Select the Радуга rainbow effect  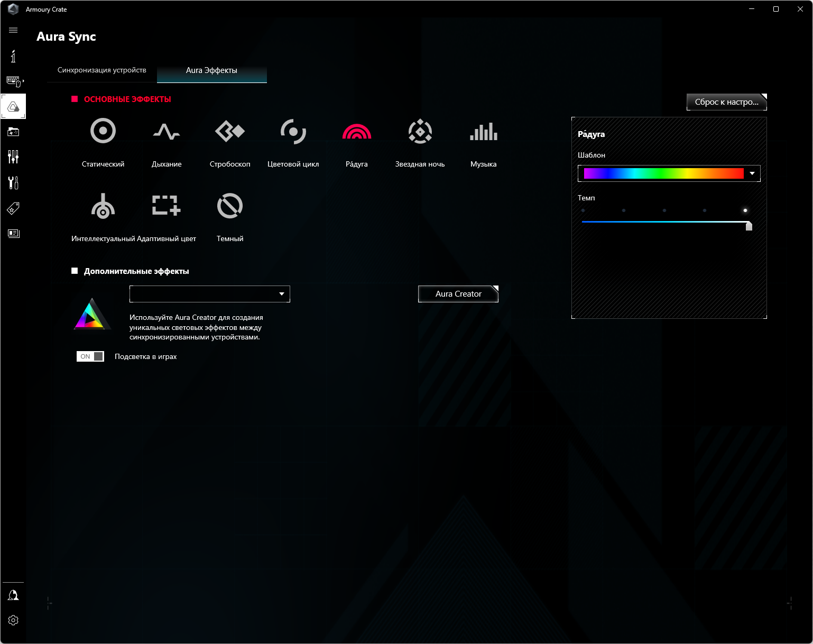tap(357, 131)
